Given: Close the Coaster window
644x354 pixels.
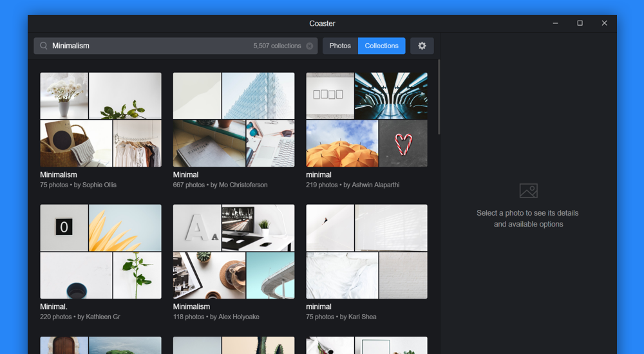Looking at the screenshot, I should click(x=604, y=23).
